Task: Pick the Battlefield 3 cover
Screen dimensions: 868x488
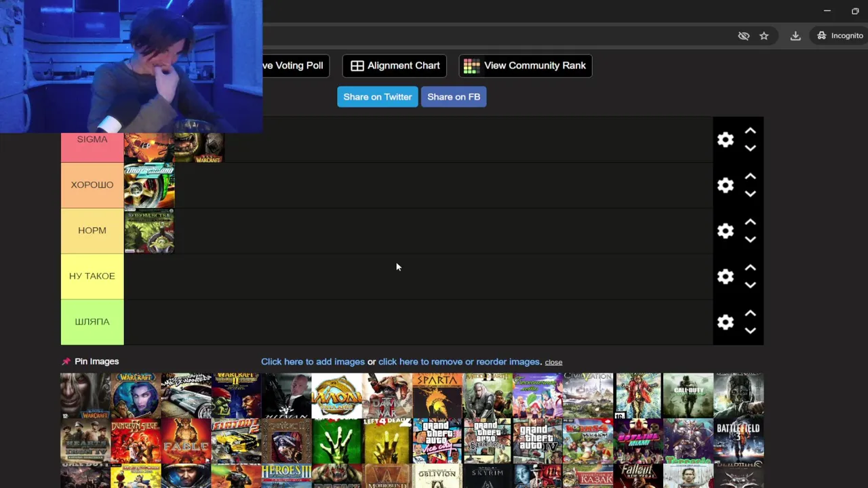Action: (738, 441)
